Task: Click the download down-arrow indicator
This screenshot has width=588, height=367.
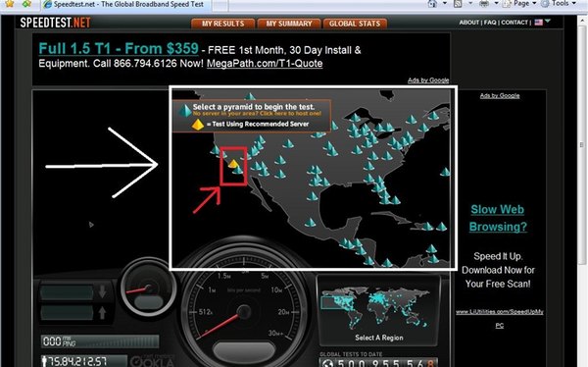Action: pos(102,291)
